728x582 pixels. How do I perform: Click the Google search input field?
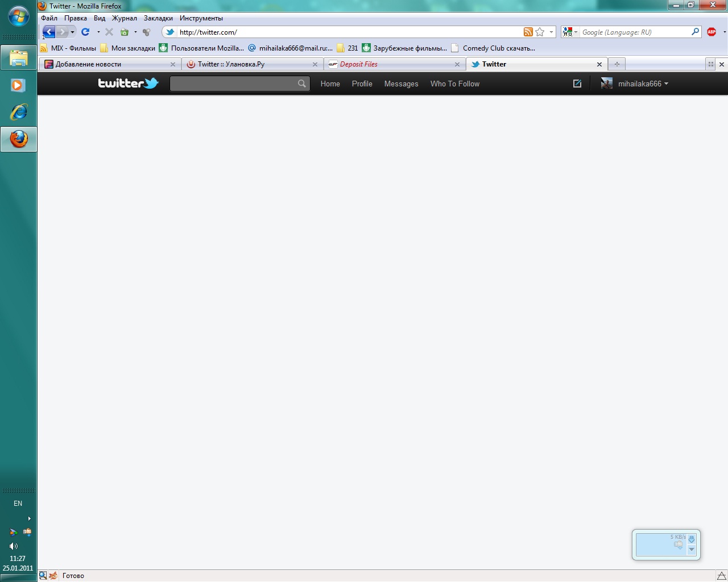coord(635,32)
